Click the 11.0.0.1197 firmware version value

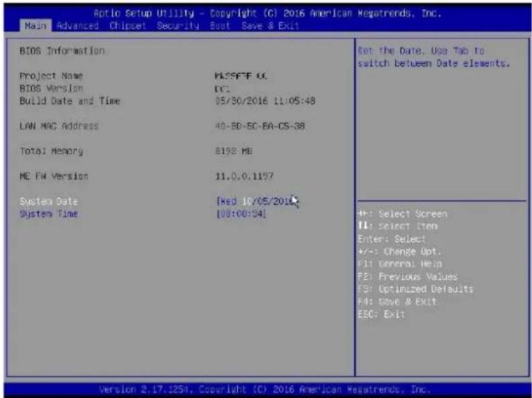tap(244, 177)
